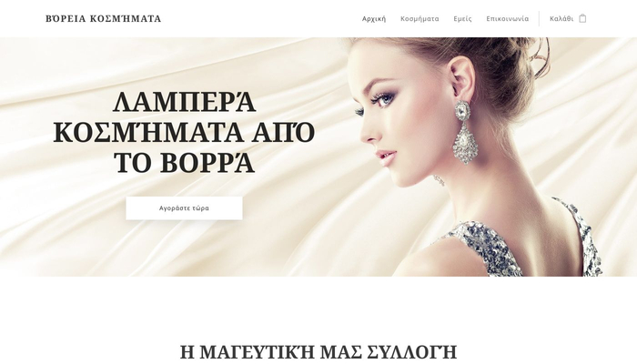Click the ΛΑΜΠΕΡΆ headline word
Image resolution: width=637 pixels, height=364 pixels.
184,102
